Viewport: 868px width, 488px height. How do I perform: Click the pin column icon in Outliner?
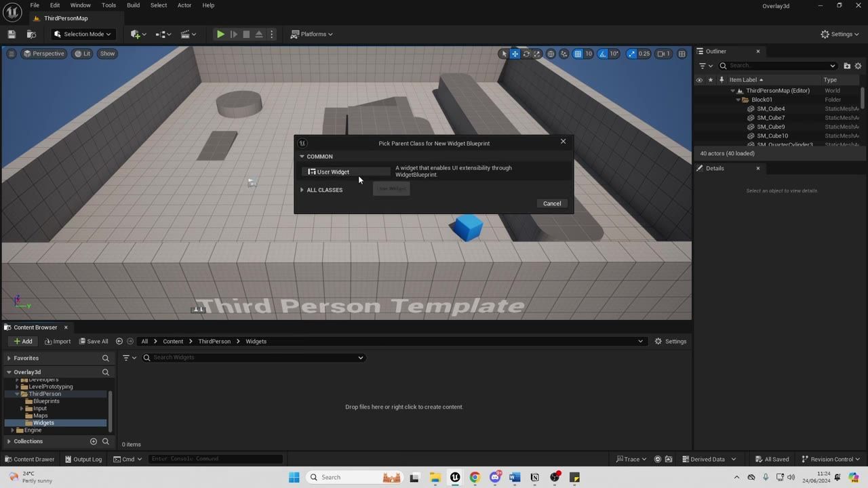(x=722, y=80)
